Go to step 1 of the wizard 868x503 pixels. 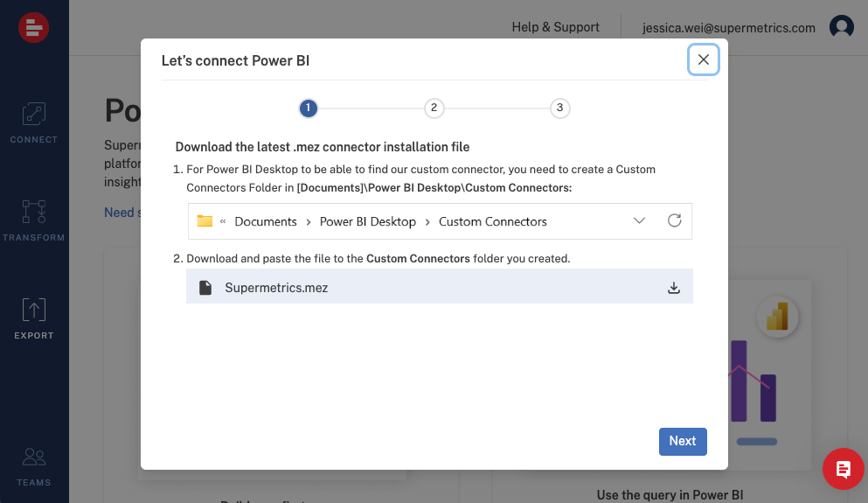tap(309, 108)
